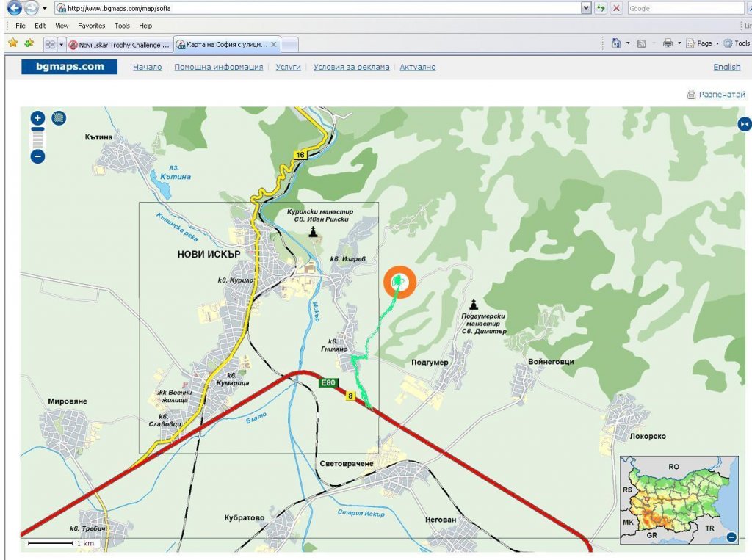Open the Tools menu in menu bar
This screenshot has height=560, width=752.
click(123, 26)
